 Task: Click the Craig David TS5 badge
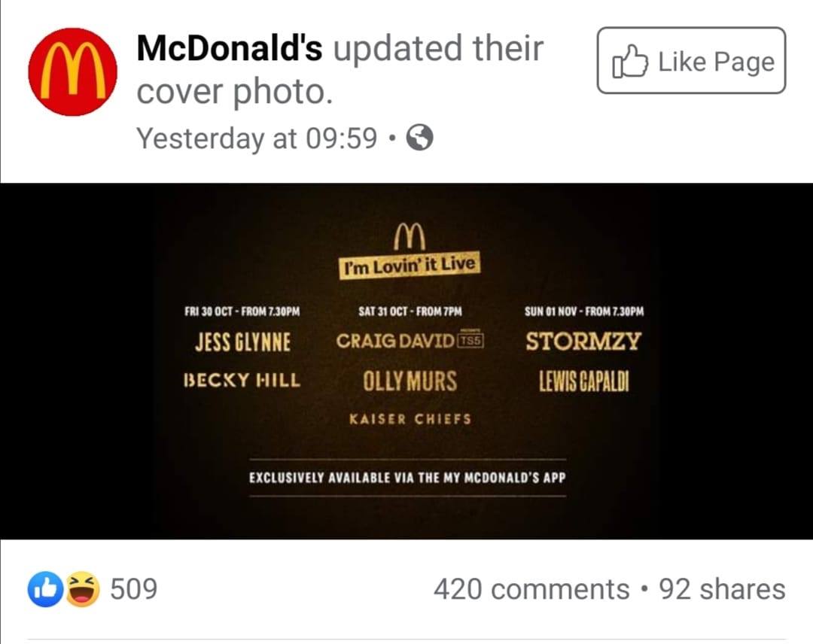pyautogui.click(x=470, y=340)
